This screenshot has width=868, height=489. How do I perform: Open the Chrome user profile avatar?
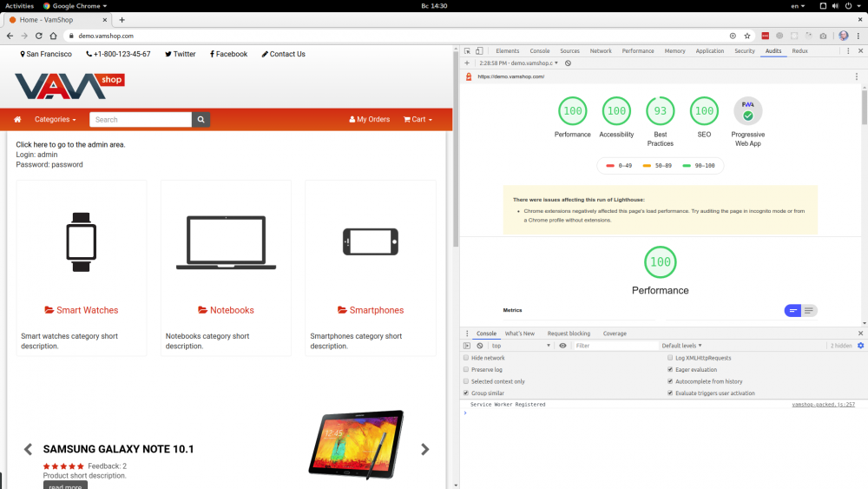[843, 36]
